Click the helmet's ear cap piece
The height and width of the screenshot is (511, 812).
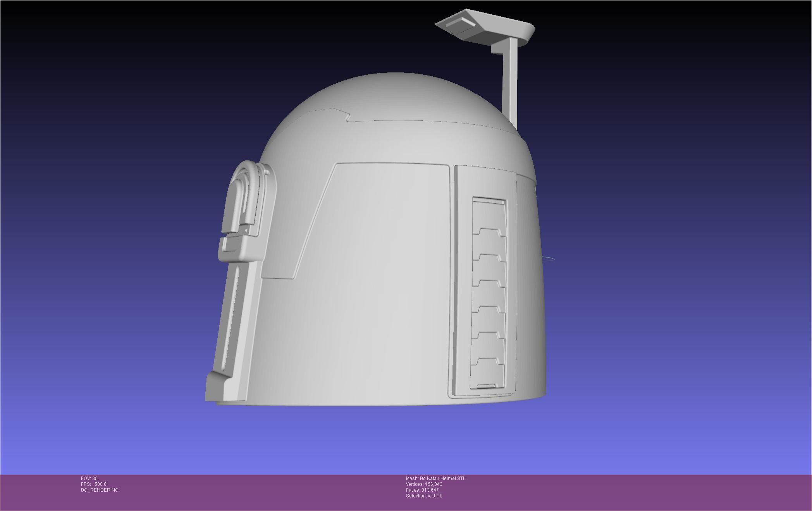tap(248, 212)
